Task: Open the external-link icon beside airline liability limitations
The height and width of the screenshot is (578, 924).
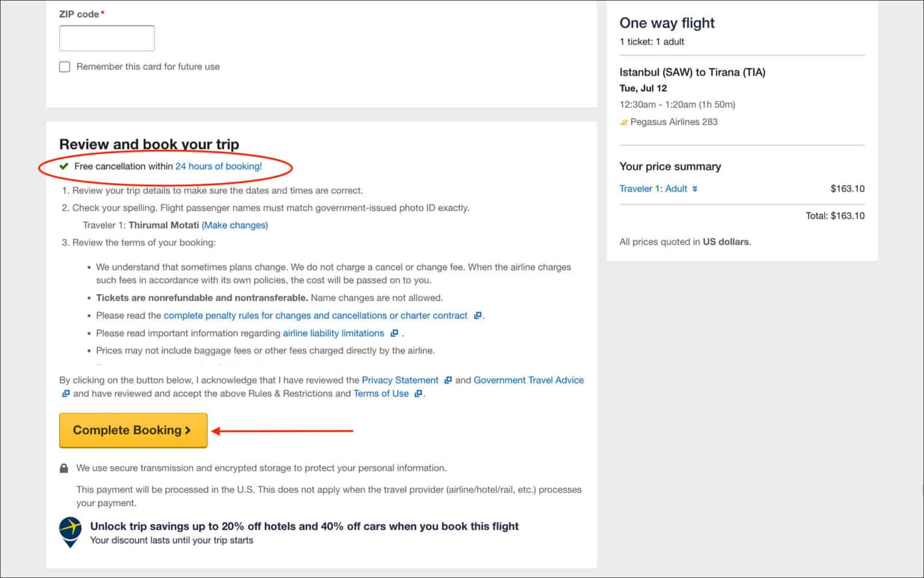Action: click(x=394, y=333)
